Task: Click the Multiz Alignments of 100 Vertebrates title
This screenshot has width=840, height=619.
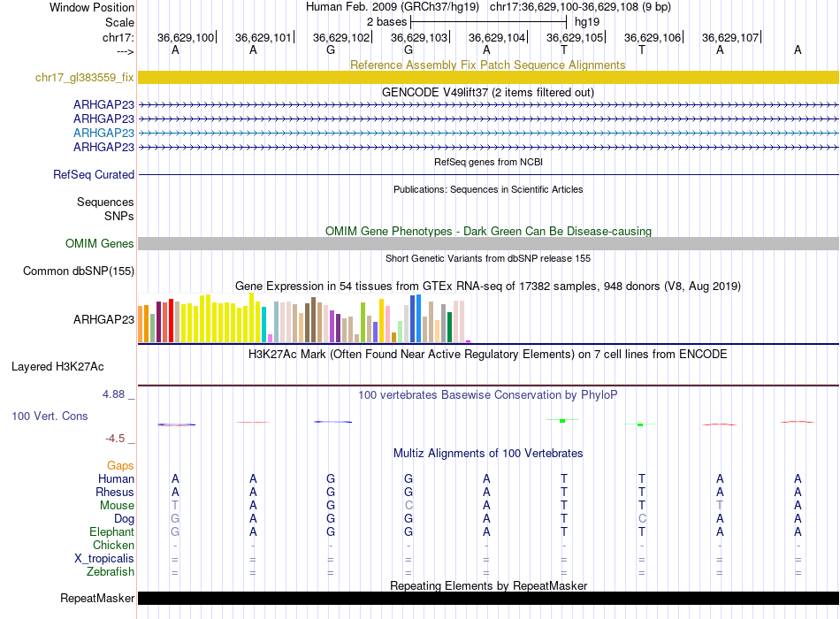Action: click(x=487, y=453)
